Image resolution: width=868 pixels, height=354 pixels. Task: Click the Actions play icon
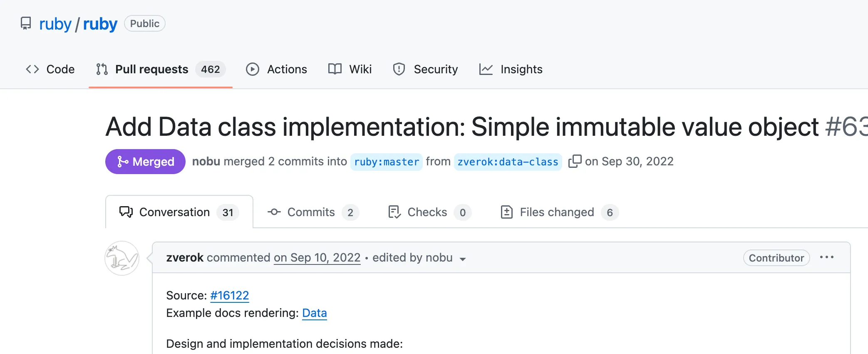tap(252, 69)
